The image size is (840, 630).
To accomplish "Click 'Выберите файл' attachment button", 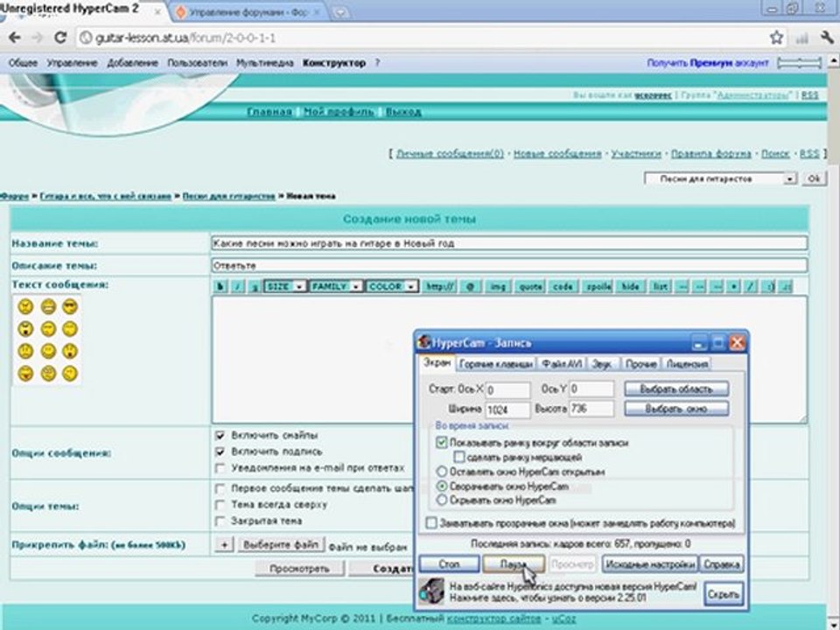I will pos(281,545).
